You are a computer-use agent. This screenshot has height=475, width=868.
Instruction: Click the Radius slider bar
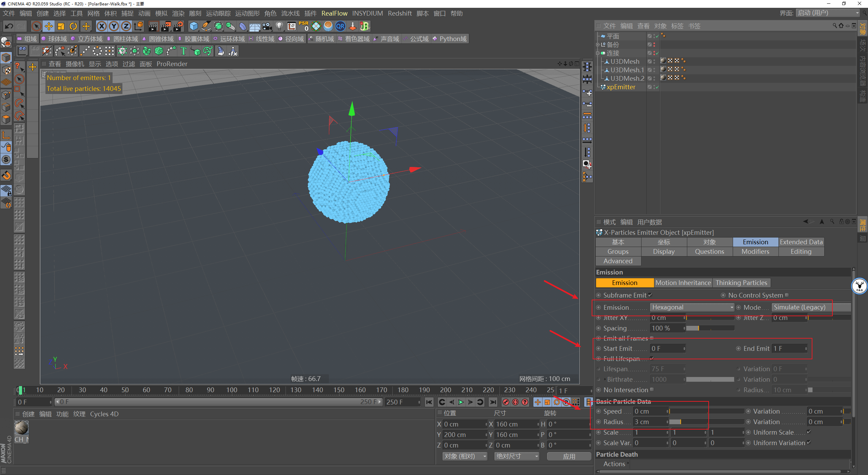click(x=706, y=422)
